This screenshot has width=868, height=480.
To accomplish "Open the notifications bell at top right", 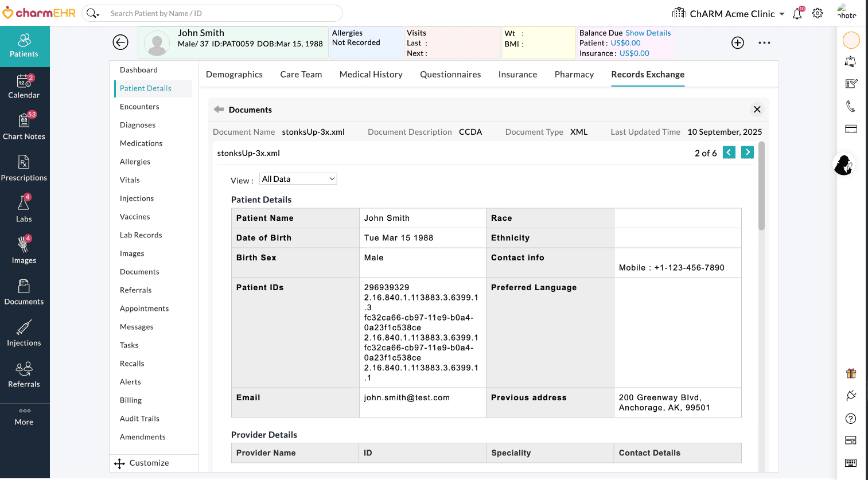I will coord(797,13).
